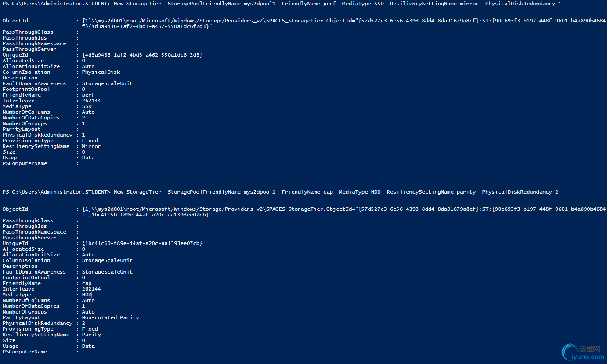Image resolution: width=607 pixels, height=364 pixels.
Task: Click second UniqueId value starting with 1bc41c50
Action: pos(142,243)
